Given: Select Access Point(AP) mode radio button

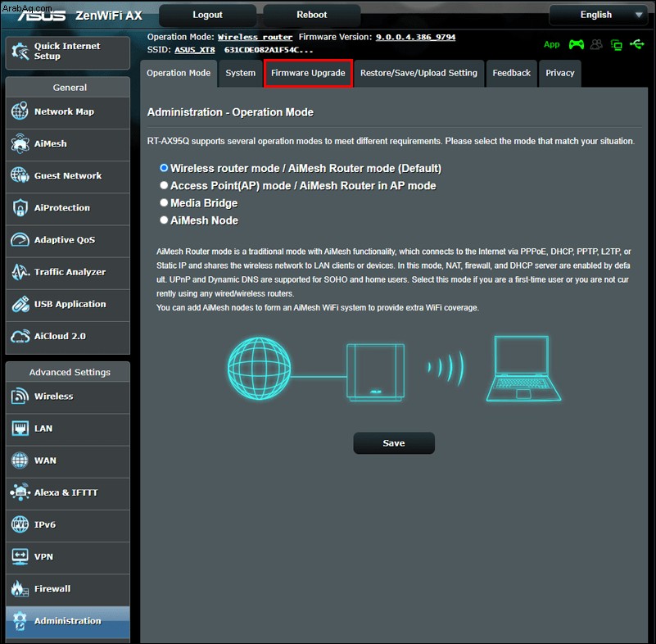Looking at the screenshot, I should (x=164, y=185).
